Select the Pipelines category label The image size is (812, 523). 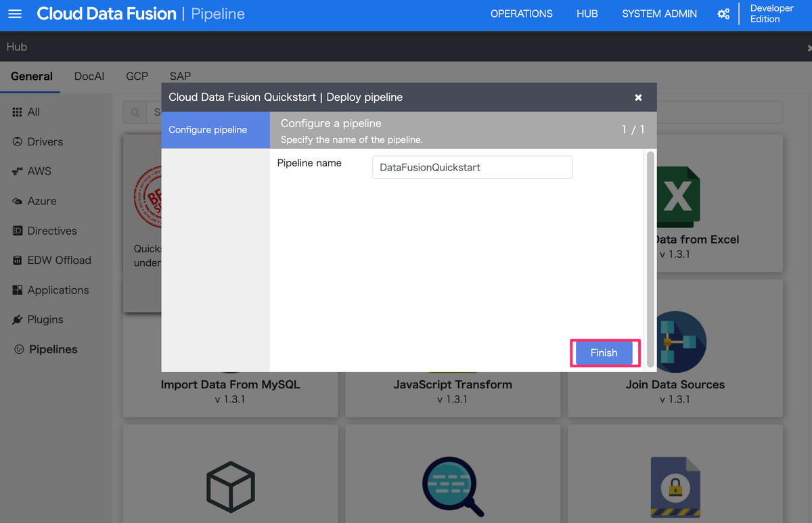pos(53,350)
